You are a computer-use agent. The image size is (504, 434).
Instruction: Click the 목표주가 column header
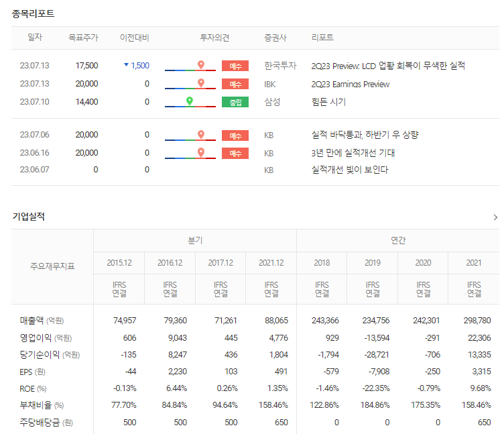83,38
